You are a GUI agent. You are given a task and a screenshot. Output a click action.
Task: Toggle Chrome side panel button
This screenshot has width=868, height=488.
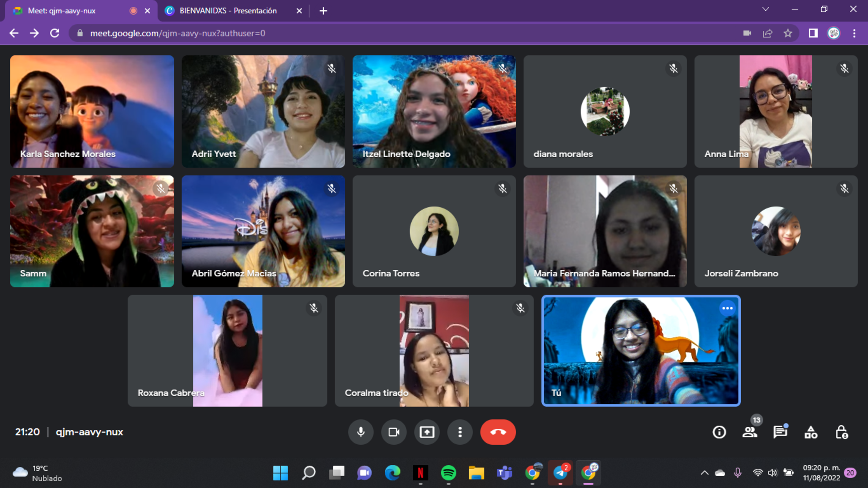pyautogui.click(x=813, y=33)
